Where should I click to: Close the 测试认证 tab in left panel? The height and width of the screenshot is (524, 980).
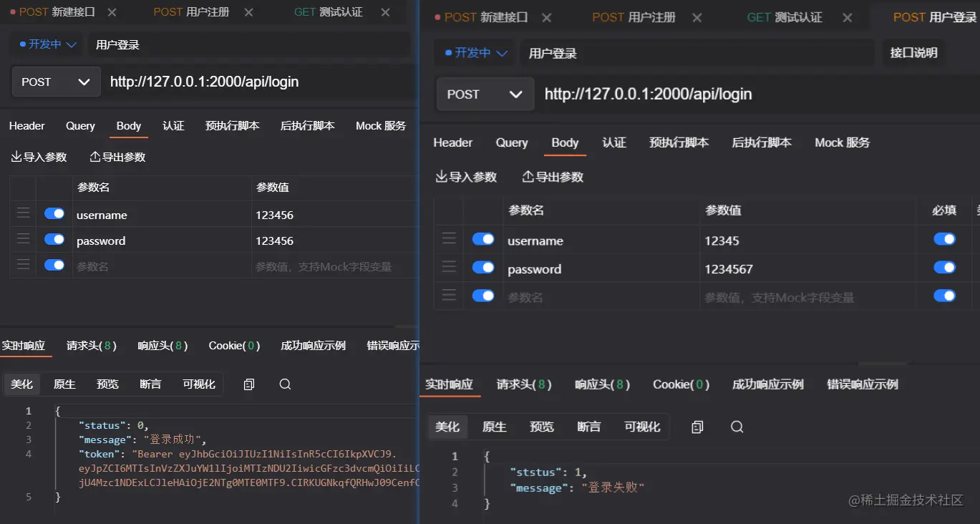385,12
